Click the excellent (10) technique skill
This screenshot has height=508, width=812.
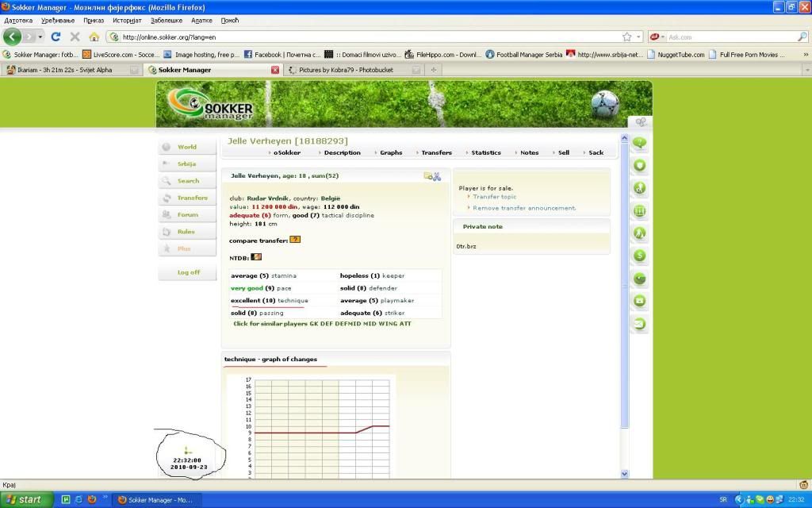click(x=270, y=301)
